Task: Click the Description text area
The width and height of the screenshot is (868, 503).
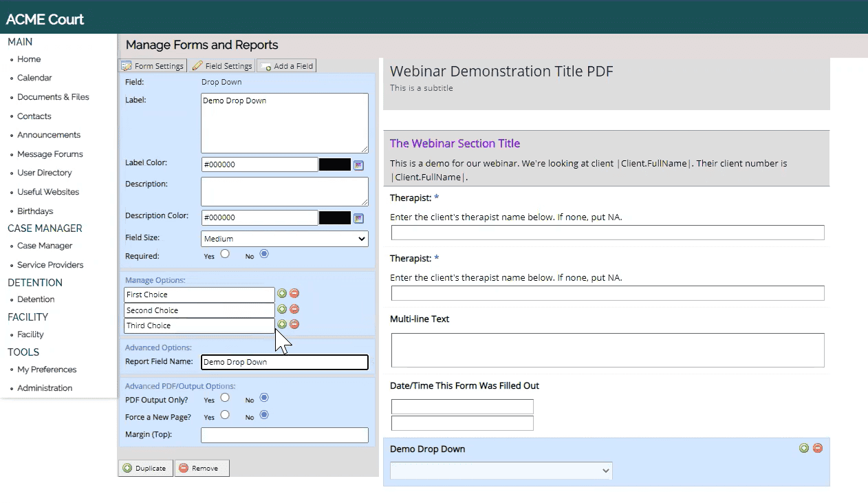Action: point(285,191)
